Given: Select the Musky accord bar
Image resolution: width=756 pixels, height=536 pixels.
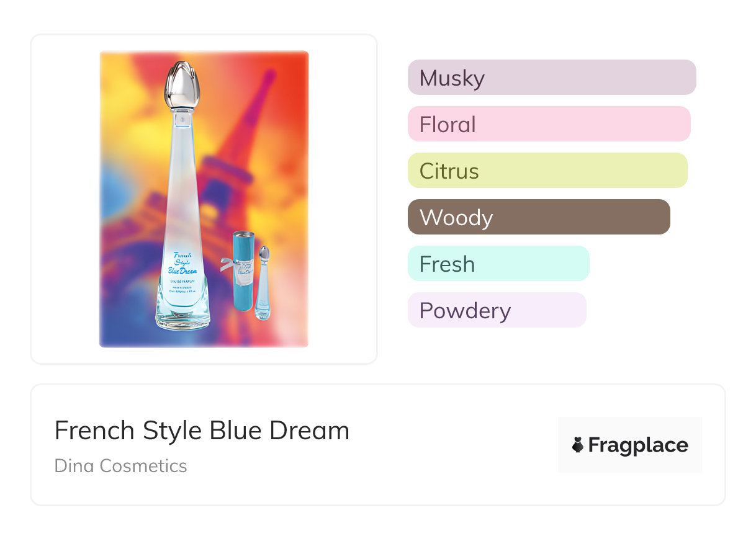Looking at the screenshot, I should pyautogui.click(x=551, y=78).
